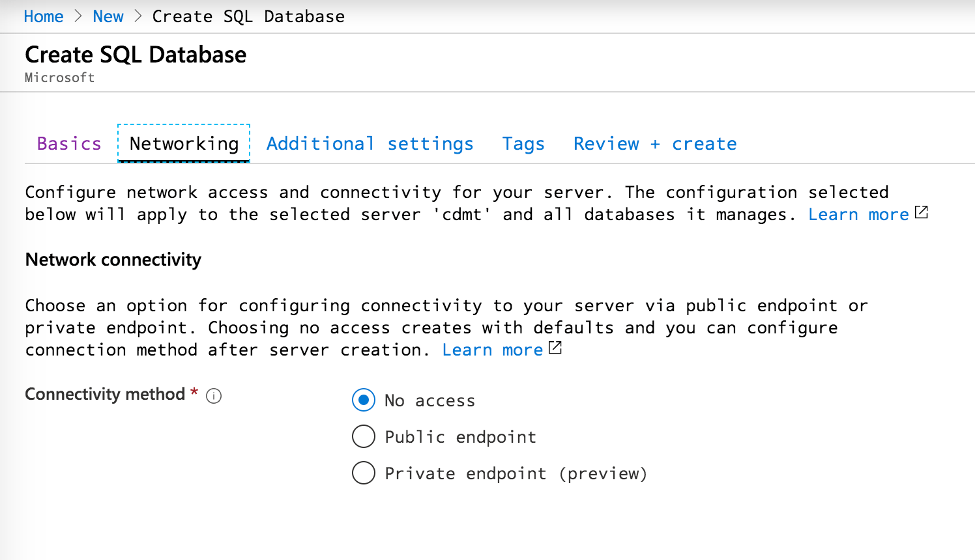
Task: Open the Review + create tab
Action: pyautogui.click(x=654, y=143)
